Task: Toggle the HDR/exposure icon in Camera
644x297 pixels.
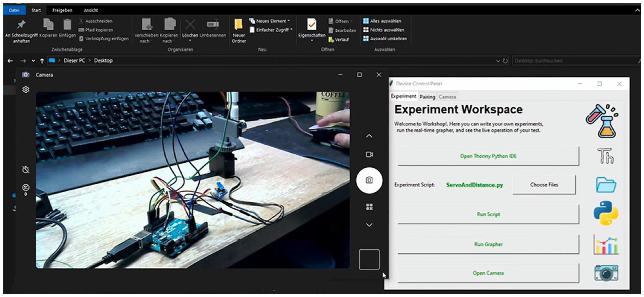Action: coord(26,188)
